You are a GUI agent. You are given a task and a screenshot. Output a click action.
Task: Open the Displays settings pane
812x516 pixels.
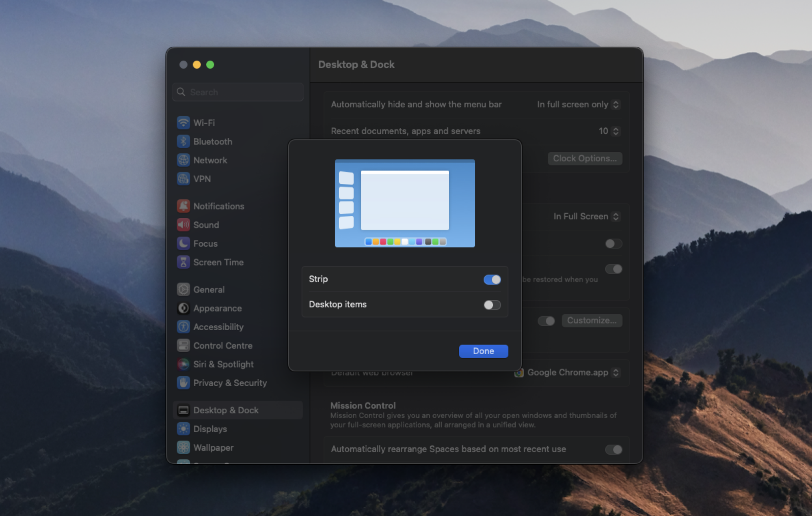click(x=238, y=429)
